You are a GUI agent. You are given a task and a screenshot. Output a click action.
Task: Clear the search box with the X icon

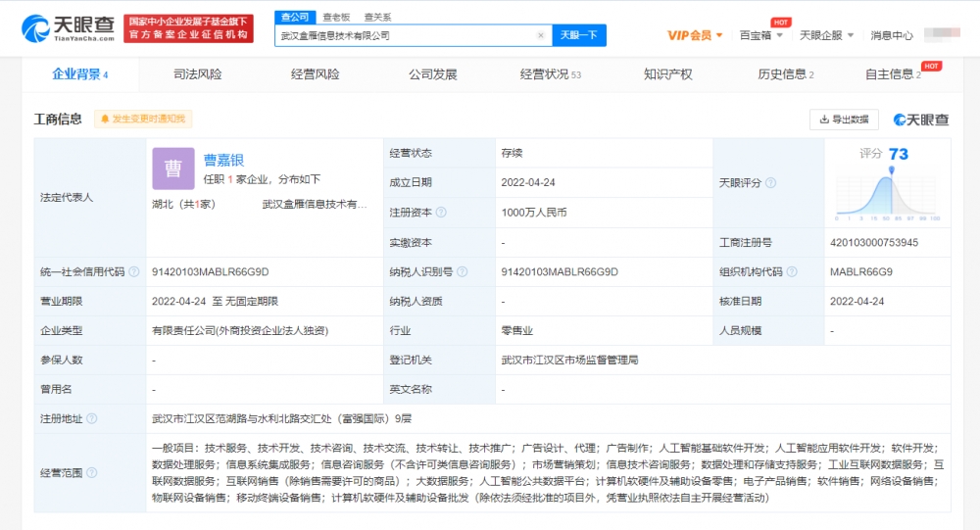(540, 35)
